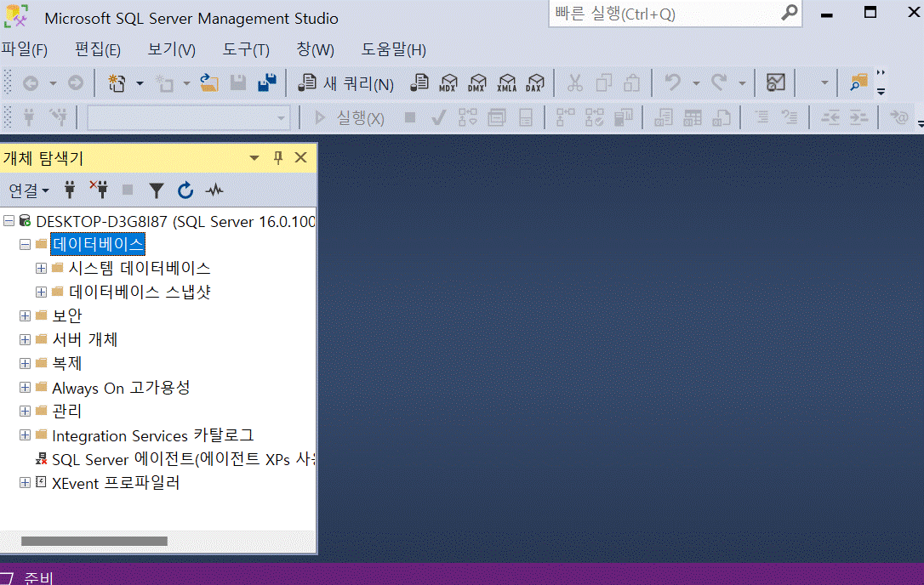Open the 보기(V) menu
924x585 pixels.
tap(172, 49)
